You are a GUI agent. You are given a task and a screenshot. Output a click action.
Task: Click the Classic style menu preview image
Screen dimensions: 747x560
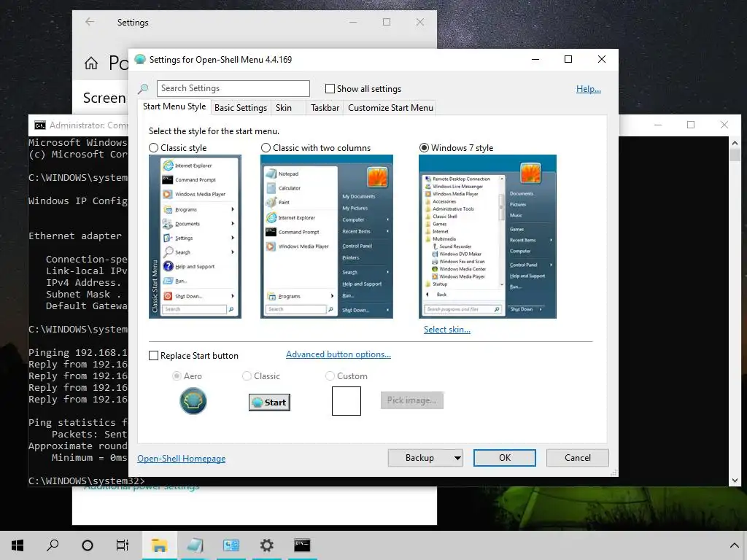pyautogui.click(x=196, y=237)
